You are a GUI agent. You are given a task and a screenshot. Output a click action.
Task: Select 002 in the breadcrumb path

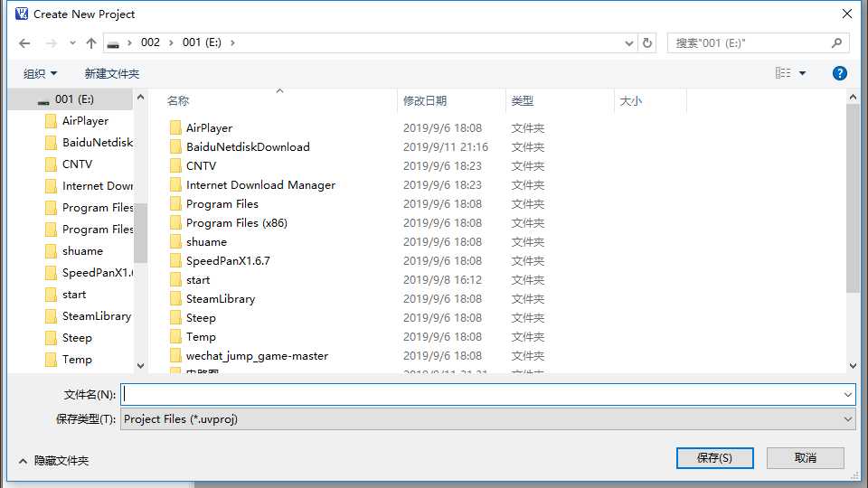[150, 42]
